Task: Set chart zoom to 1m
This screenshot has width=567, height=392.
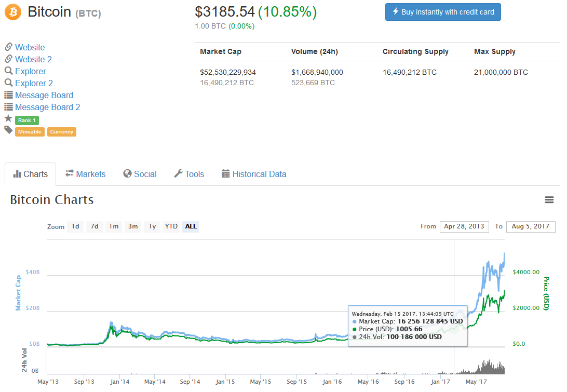Action: point(114,226)
